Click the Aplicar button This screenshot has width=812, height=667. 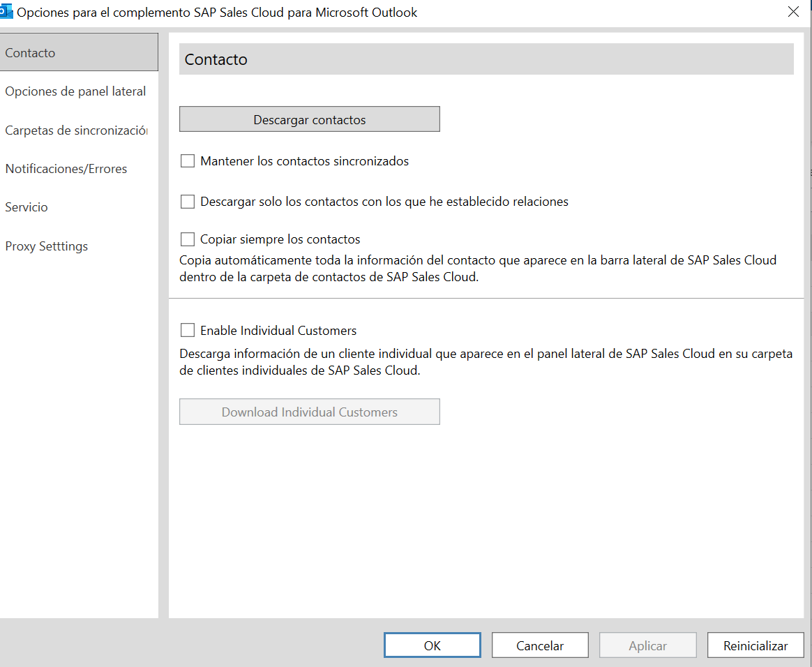[x=648, y=645]
